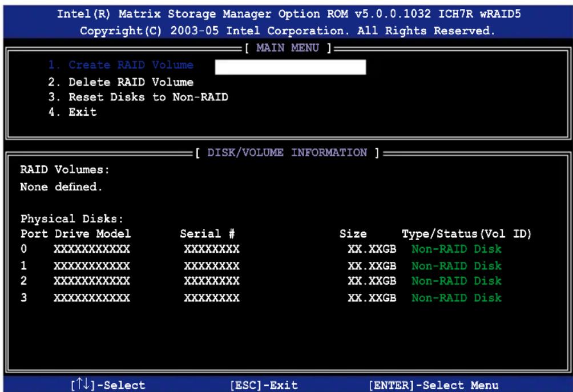Click size value of port 3 disk
Screen dimensions: 573x392
point(372,298)
